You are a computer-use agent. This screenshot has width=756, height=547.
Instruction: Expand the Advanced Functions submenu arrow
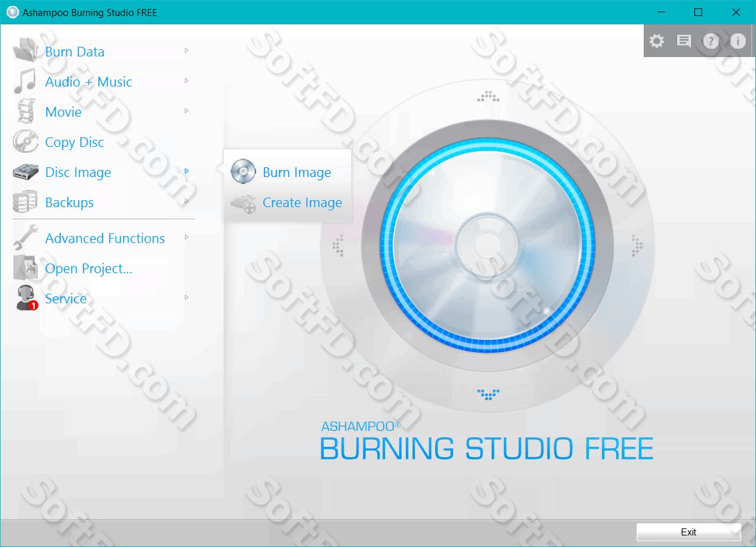(x=187, y=237)
